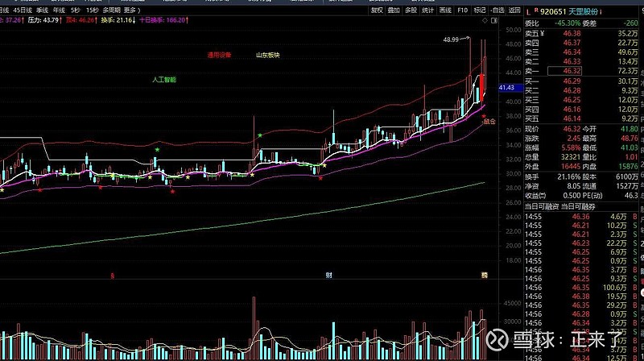Switch chart to 季线 period
644x361 pixels.
(42, 10)
